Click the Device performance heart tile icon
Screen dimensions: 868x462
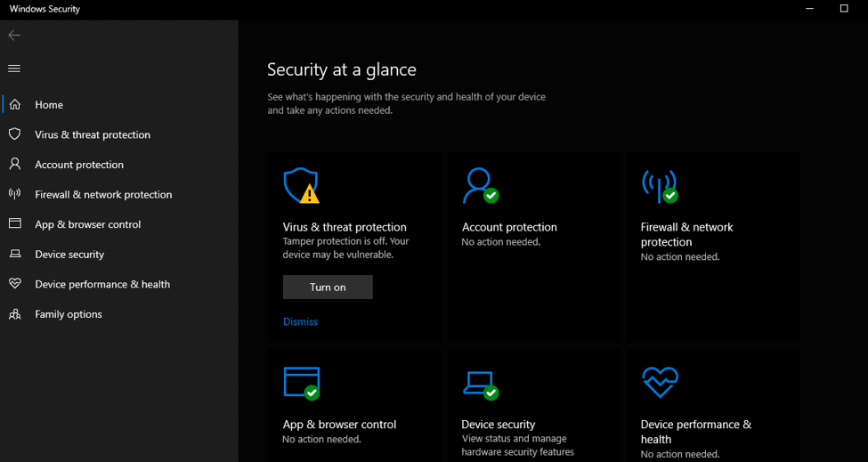[x=660, y=382]
